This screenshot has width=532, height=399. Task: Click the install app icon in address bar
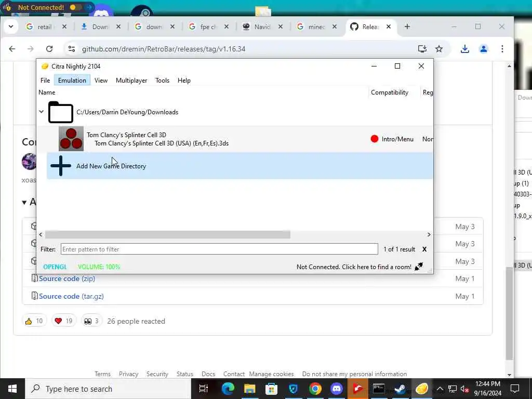coord(422,49)
